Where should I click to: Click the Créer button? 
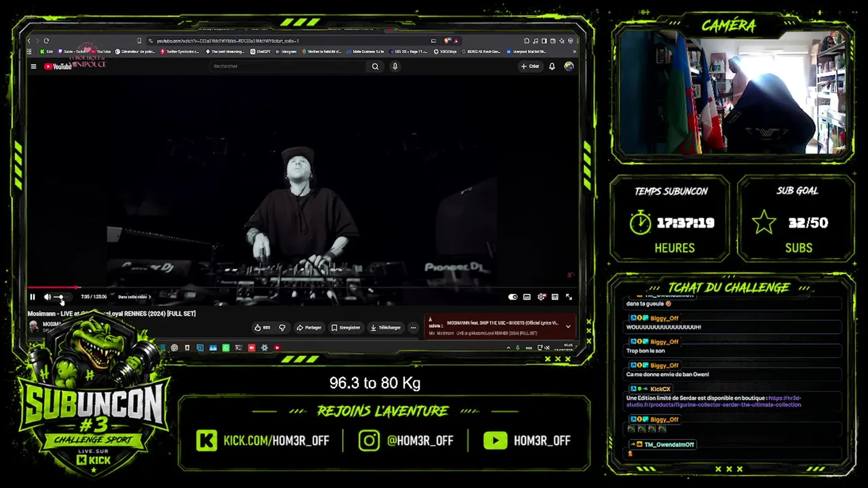530,66
